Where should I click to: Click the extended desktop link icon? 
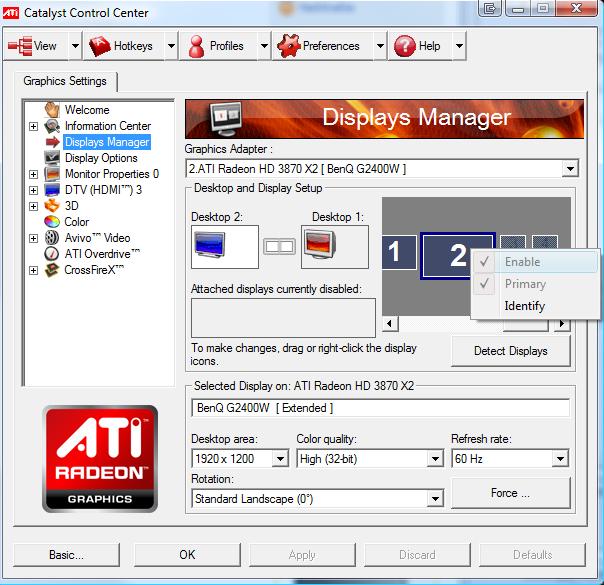pyautogui.click(x=279, y=246)
